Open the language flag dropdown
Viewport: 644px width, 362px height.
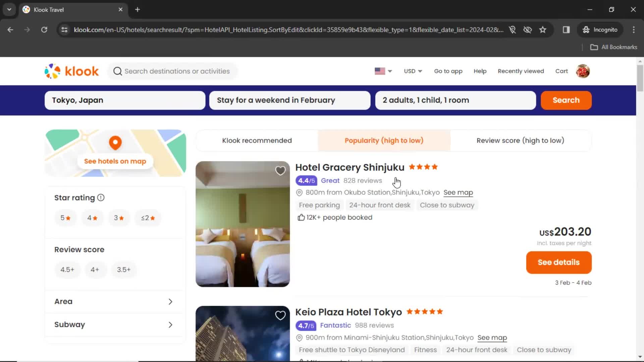click(x=383, y=71)
